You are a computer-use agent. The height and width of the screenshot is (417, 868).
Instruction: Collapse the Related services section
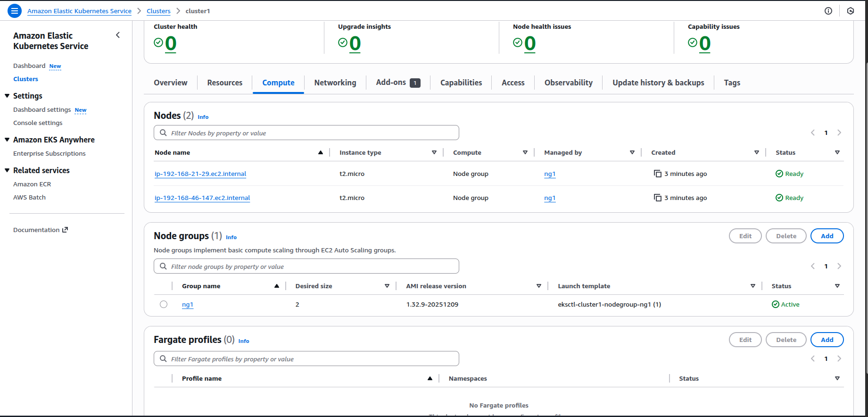(x=7, y=170)
